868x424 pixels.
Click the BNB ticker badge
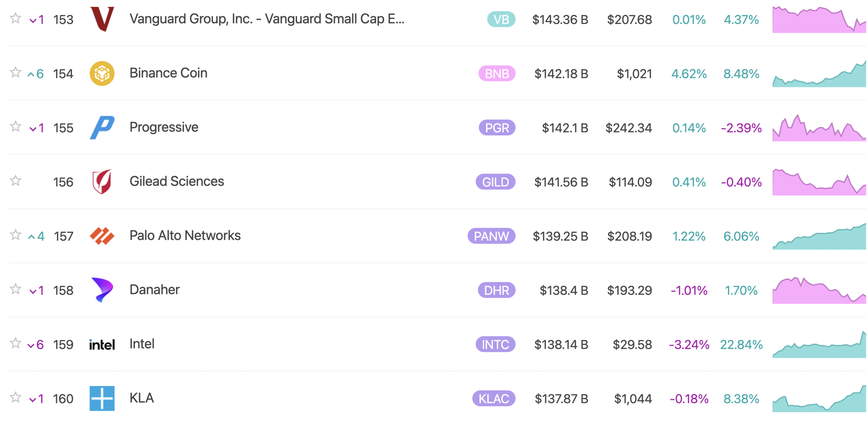(497, 74)
